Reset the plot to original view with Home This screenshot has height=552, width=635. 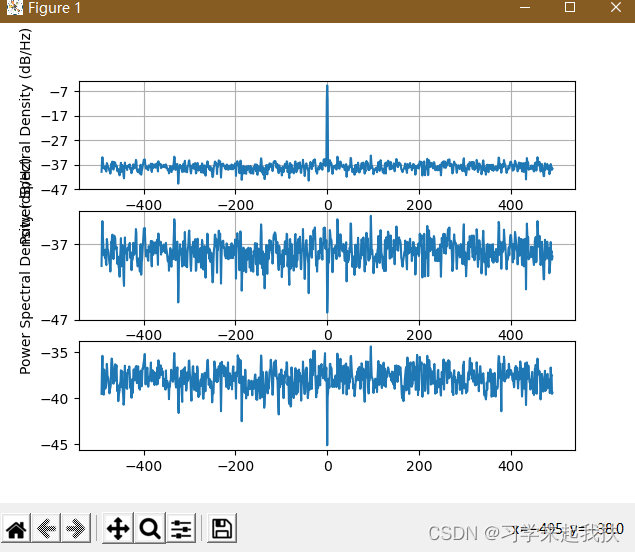[16, 528]
